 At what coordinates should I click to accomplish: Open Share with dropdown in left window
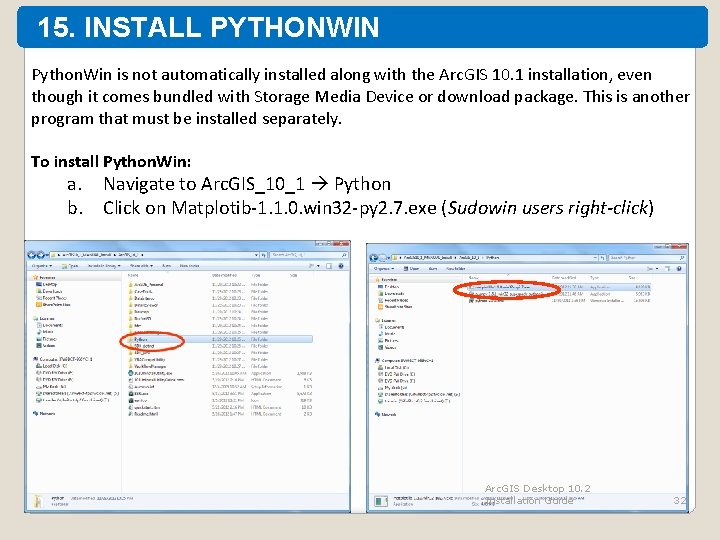(x=141, y=266)
